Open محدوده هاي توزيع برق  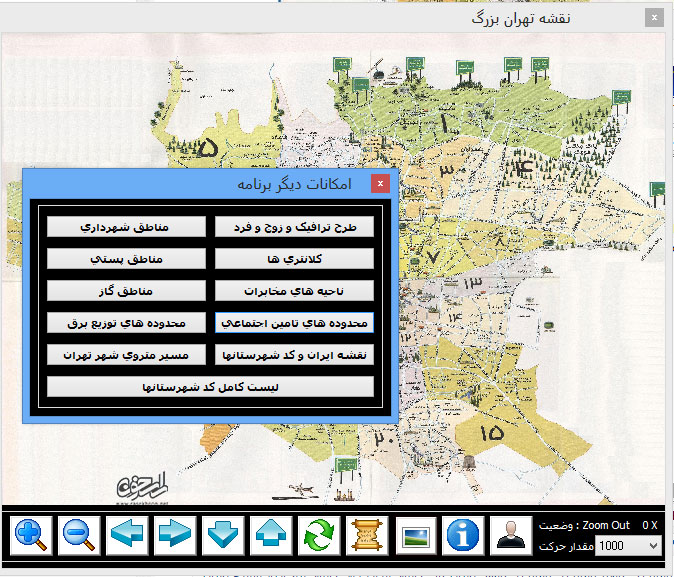pos(126,323)
